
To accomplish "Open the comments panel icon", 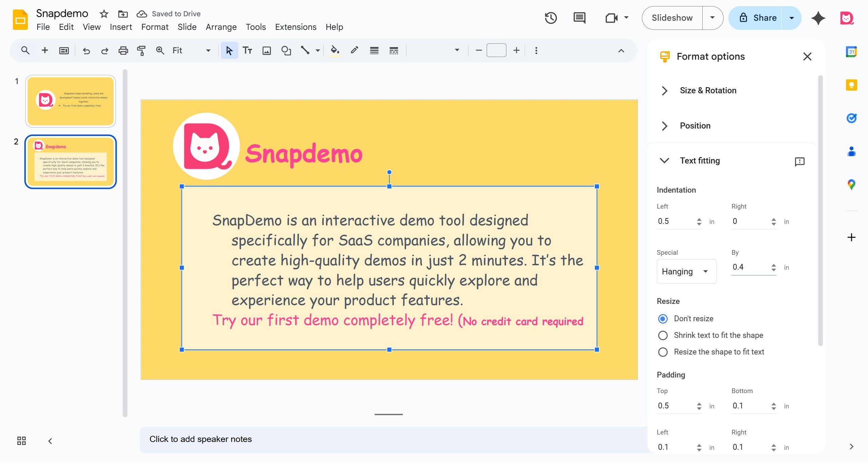I will coord(579,18).
